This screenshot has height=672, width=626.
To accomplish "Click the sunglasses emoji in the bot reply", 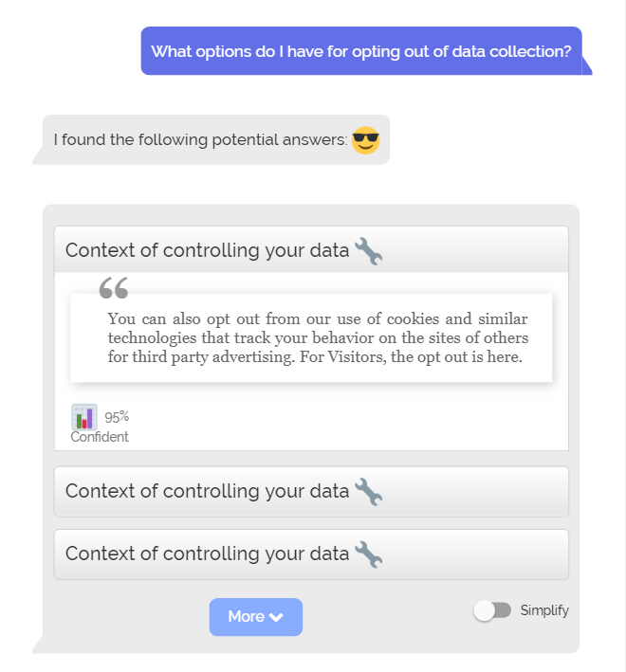I will pyautogui.click(x=365, y=141).
